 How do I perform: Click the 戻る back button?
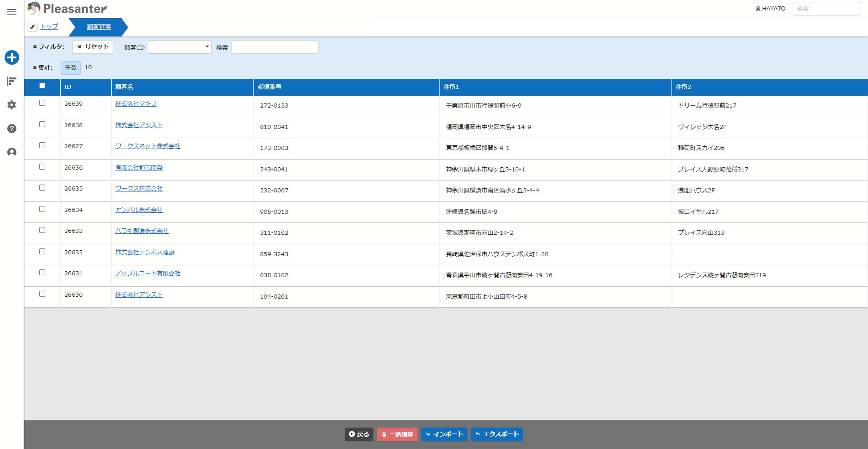pyautogui.click(x=359, y=434)
